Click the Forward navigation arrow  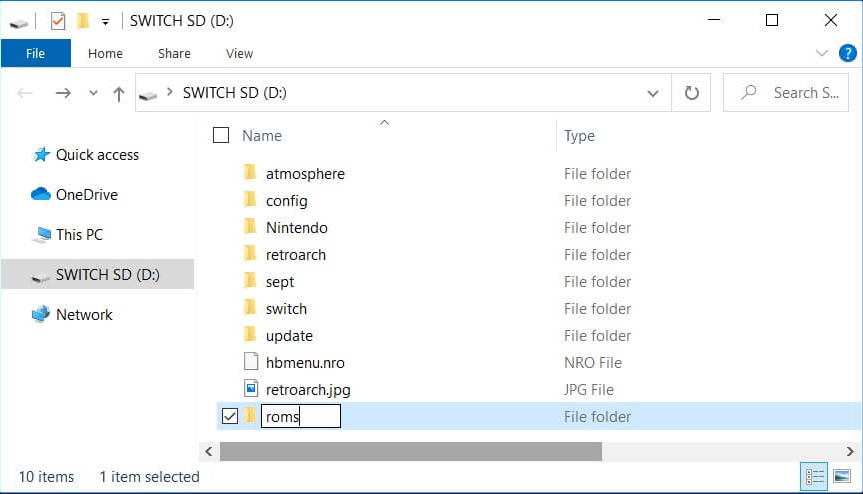[63, 93]
